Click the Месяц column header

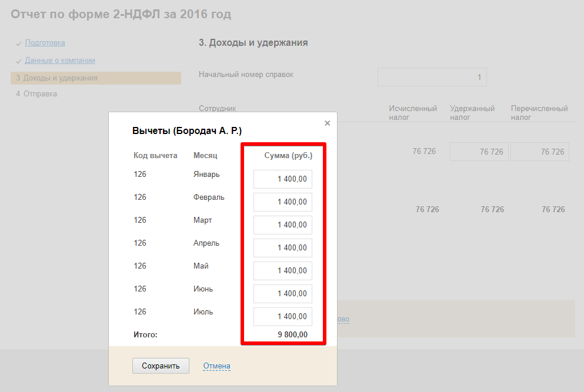tap(205, 156)
